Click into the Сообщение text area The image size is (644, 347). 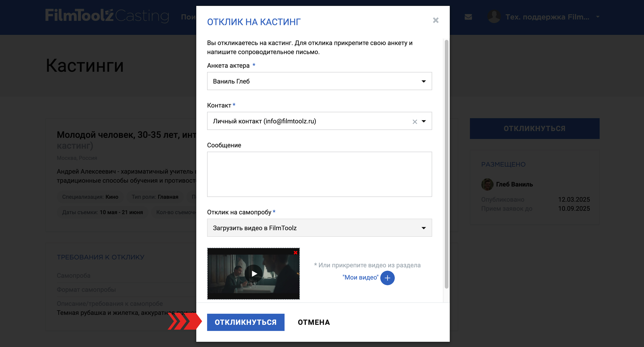click(x=319, y=174)
